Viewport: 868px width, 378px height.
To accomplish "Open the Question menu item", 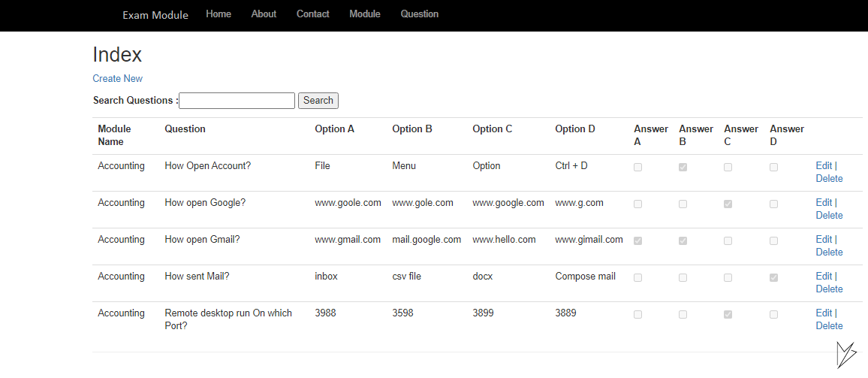I will (x=420, y=14).
